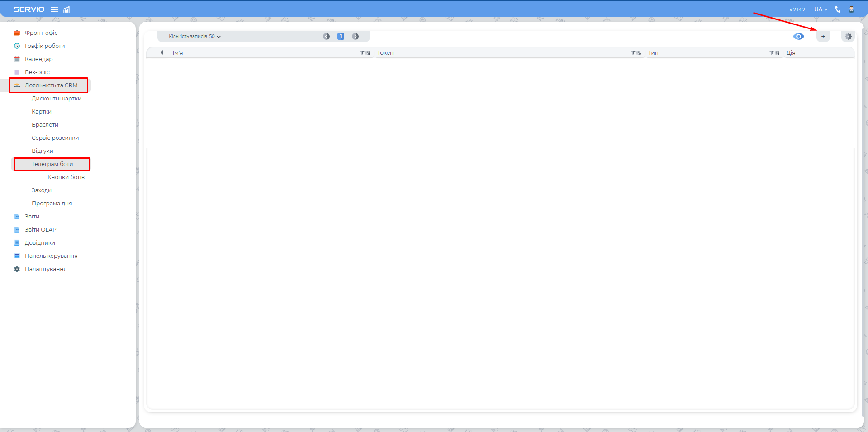This screenshot has width=868, height=432.
Task: Toggle the hamburger menu sidebar icon
Action: click(x=54, y=9)
